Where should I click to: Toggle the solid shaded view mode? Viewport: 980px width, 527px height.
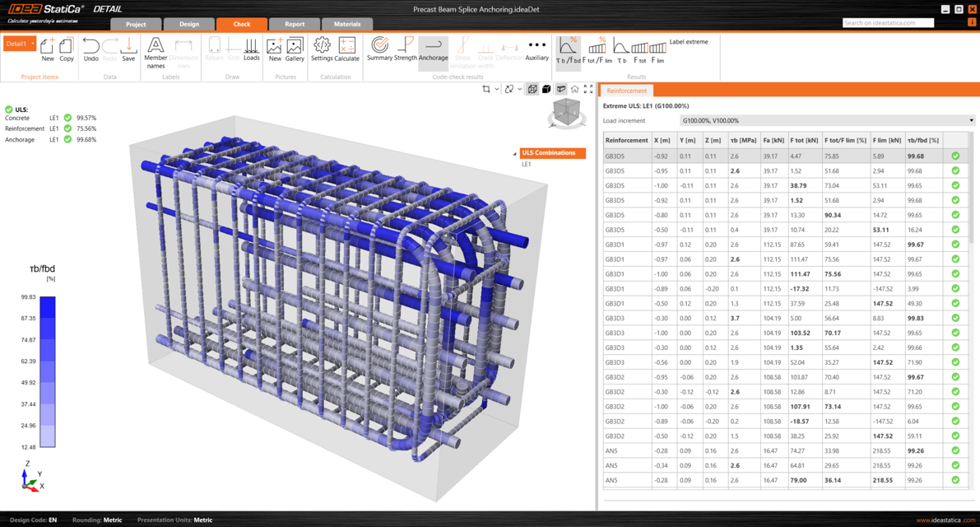pyautogui.click(x=546, y=89)
